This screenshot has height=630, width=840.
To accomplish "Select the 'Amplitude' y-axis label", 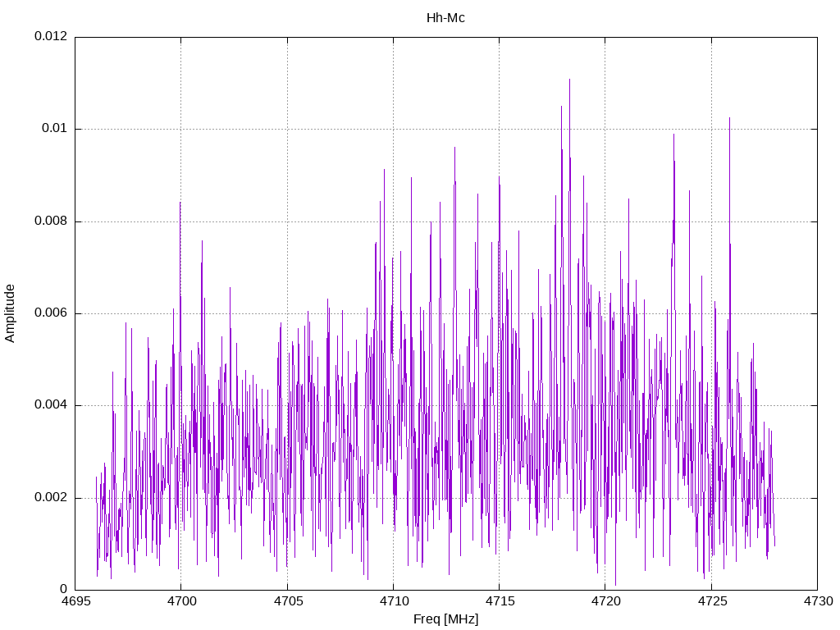I will click(x=10, y=313).
